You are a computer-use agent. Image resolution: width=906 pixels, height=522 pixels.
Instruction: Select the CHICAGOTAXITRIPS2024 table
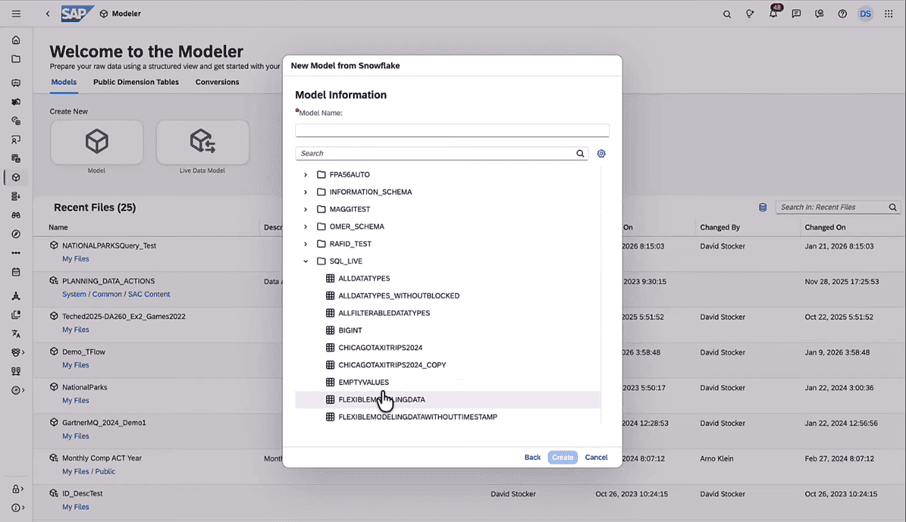pos(380,348)
